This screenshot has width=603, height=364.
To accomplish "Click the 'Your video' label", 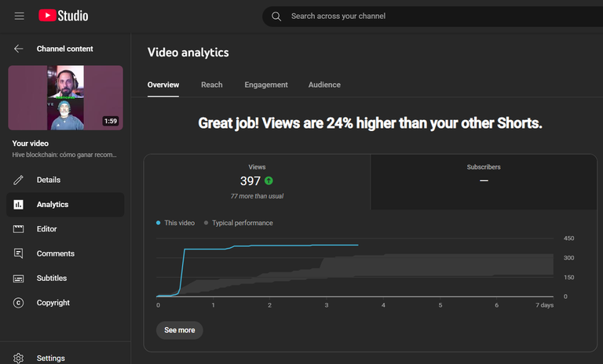I will pos(31,144).
